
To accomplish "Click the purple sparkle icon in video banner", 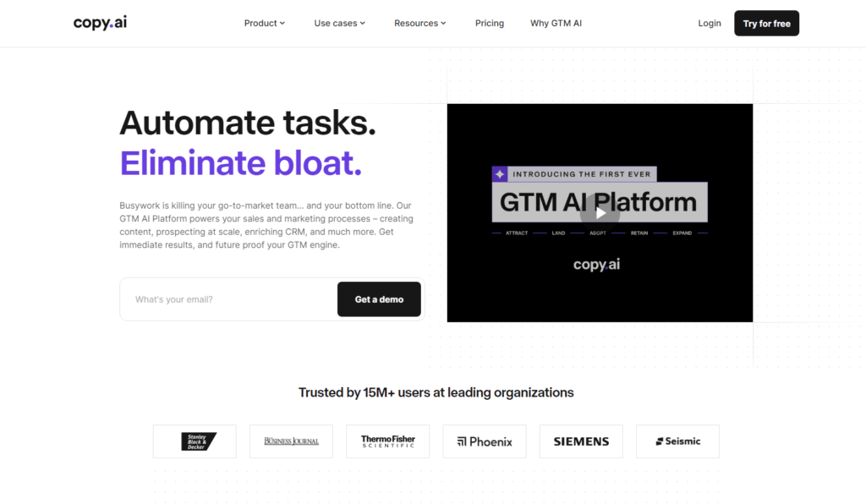I will pyautogui.click(x=500, y=174).
